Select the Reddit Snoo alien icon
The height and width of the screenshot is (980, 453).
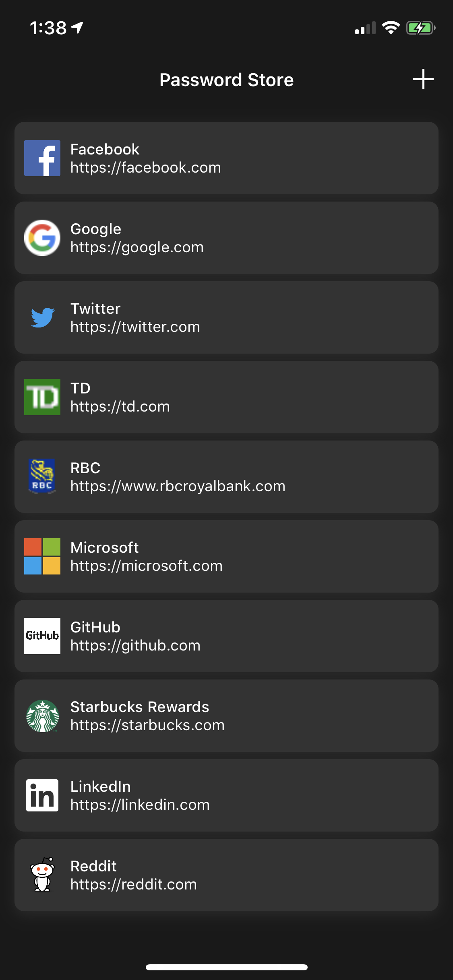(42, 875)
